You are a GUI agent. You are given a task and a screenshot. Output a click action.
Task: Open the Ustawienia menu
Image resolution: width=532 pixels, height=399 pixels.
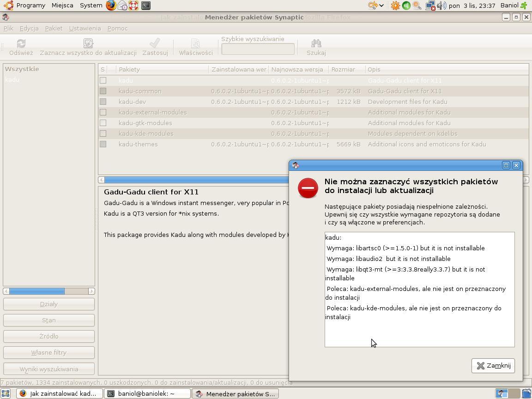(x=85, y=29)
